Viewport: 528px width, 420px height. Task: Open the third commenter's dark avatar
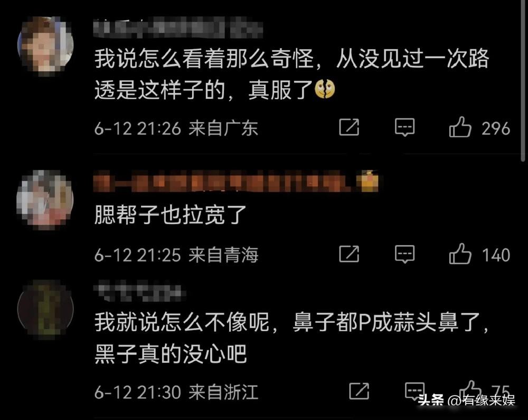coord(45,309)
